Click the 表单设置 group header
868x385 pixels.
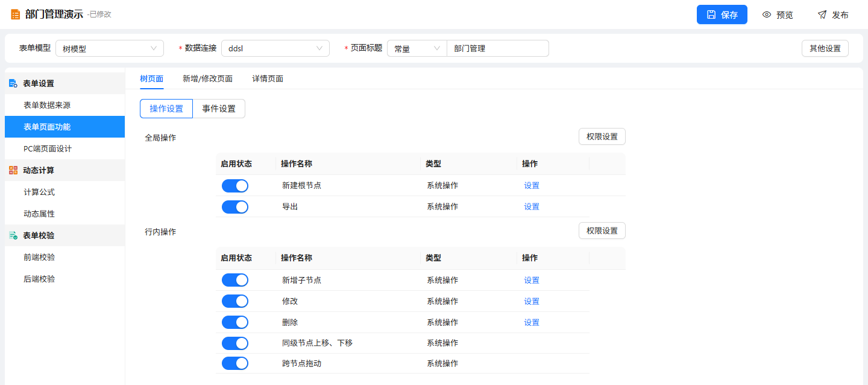[64, 83]
